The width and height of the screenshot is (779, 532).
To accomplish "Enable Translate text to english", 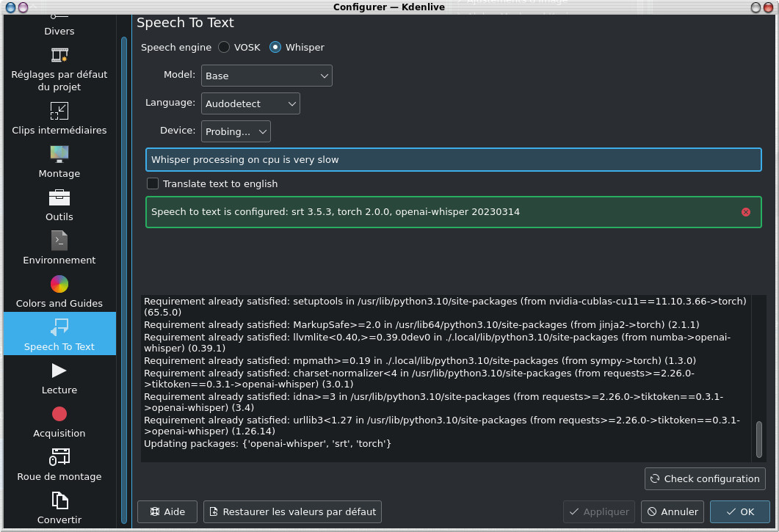I will 212,183.
